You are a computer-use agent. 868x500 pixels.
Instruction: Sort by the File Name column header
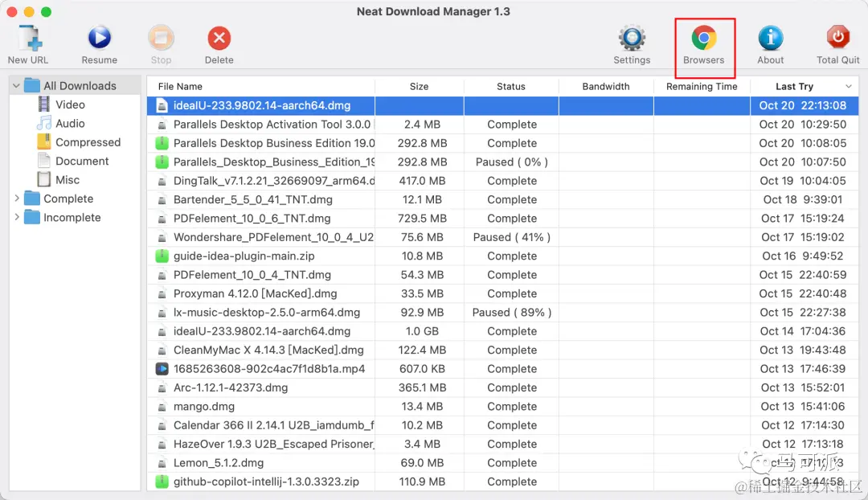180,86
